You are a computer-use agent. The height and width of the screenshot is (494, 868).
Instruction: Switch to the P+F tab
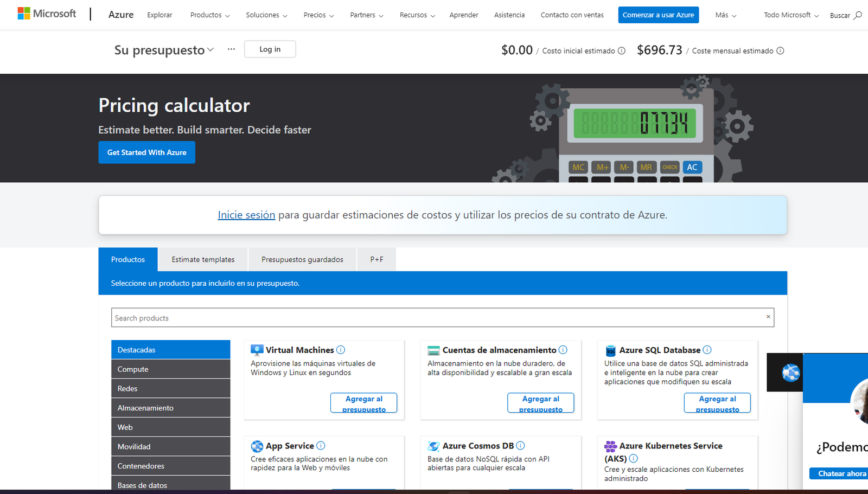[x=376, y=260]
